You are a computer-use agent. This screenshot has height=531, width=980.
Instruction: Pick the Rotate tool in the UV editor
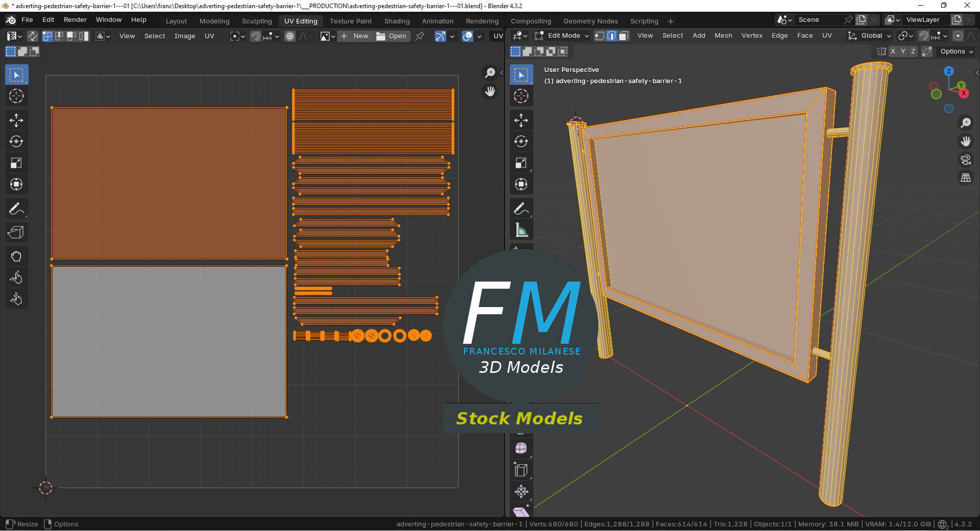[x=16, y=141]
